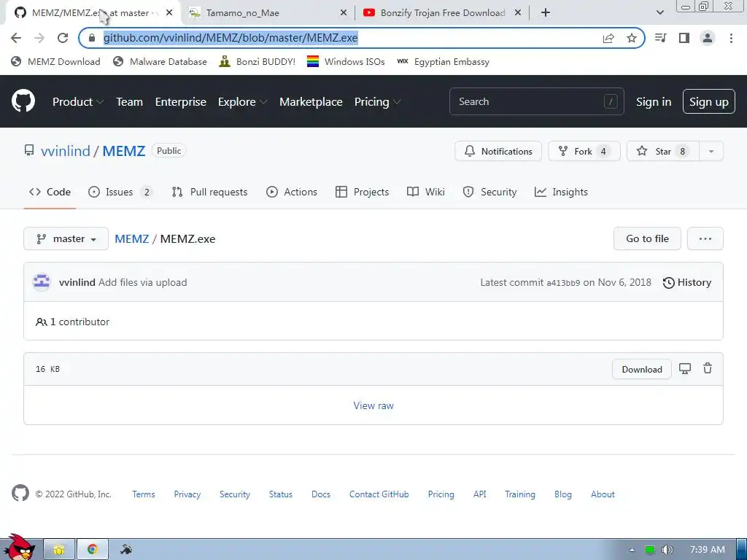Close the Bonzify Trojan Free Download tab
The height and width of the screenshot is (560, 747).
[518, 13]
